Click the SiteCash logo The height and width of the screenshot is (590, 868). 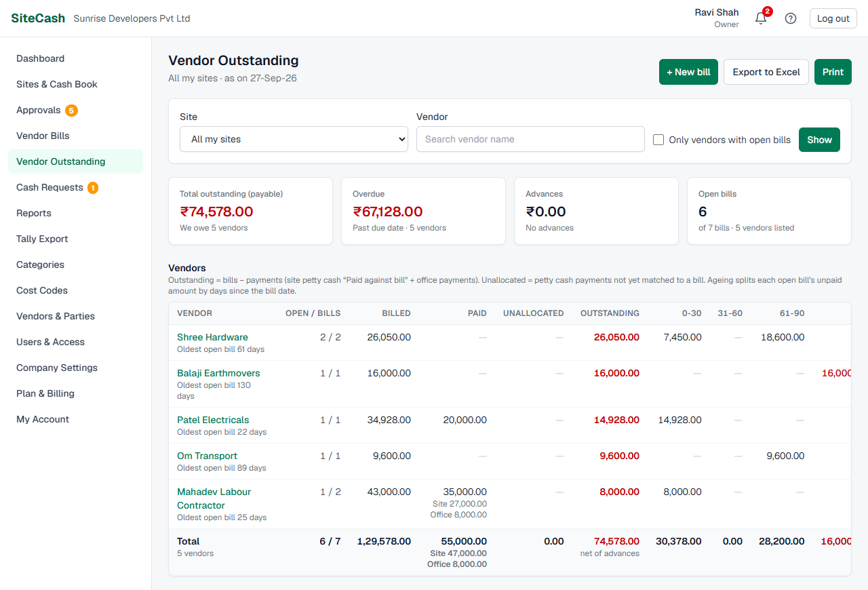38,18
